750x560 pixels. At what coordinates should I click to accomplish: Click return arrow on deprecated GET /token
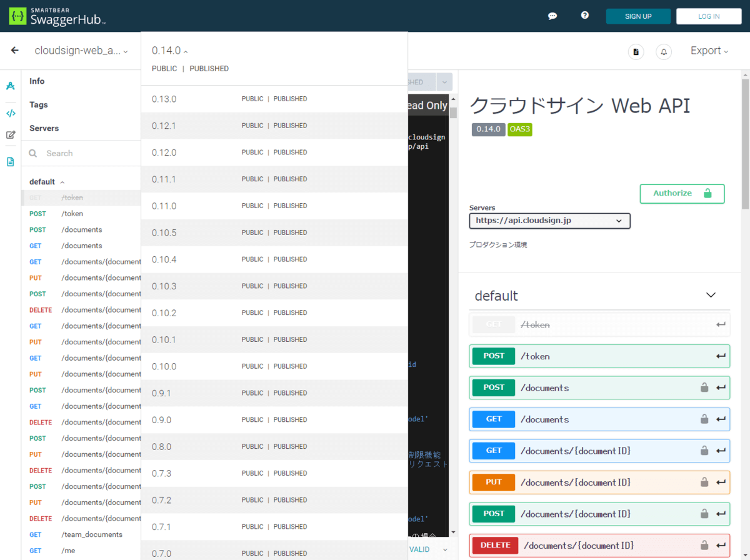click(721, 324)
